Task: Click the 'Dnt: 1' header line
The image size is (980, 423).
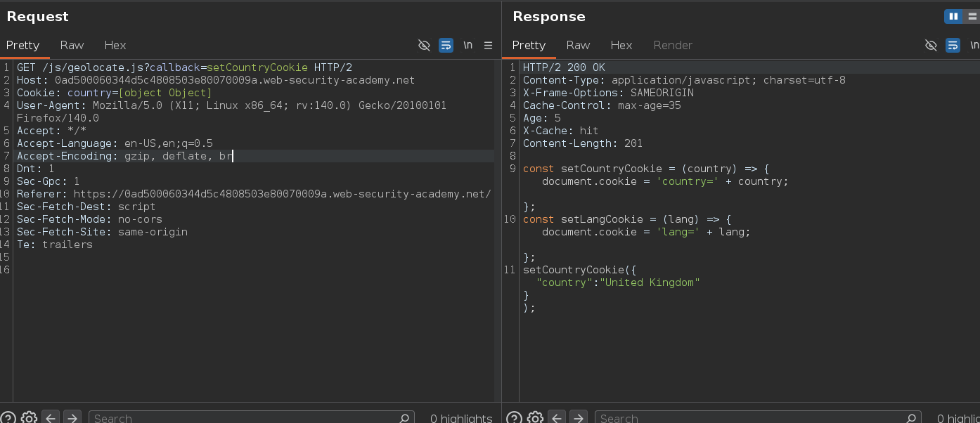Action: click(x=35, y=169)
